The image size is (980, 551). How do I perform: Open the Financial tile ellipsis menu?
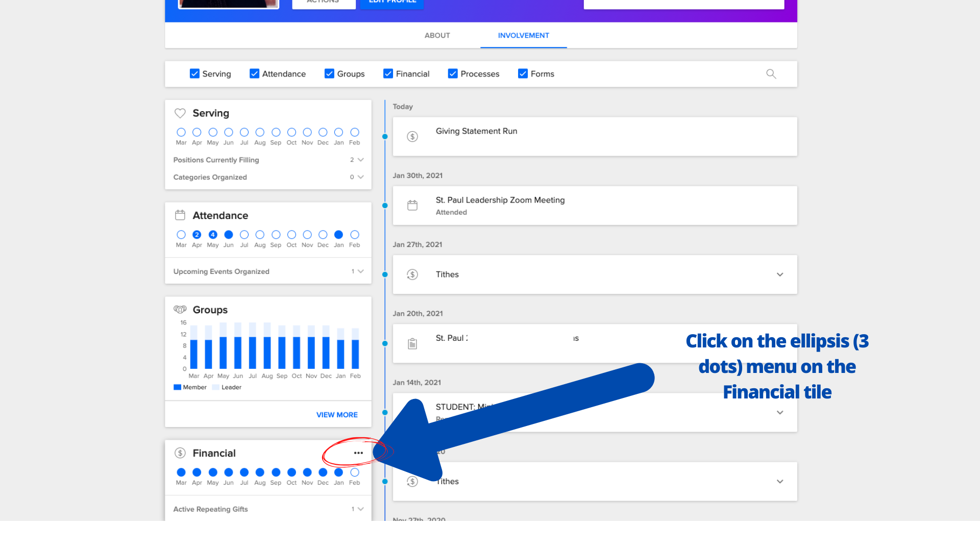click(x=358, y=453)
